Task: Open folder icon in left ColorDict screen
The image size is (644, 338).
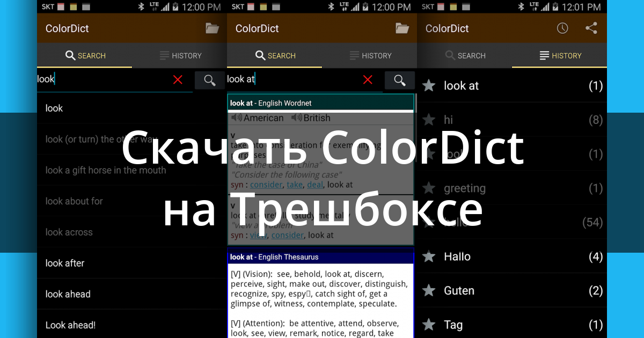Action: click(x=213, y=28)
